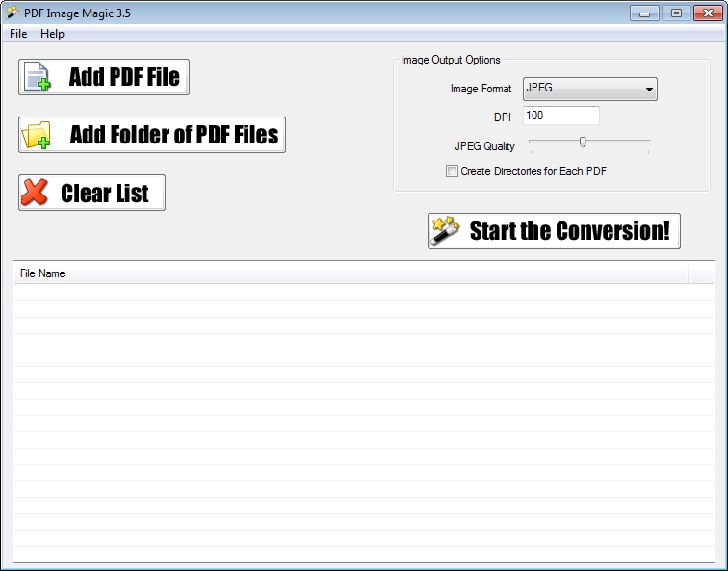
Task: Open the Help menu
Action: coord(52,34)
